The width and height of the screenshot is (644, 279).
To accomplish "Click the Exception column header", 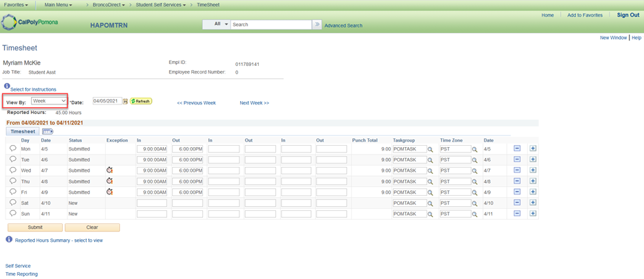I will (x=117, y=140).
